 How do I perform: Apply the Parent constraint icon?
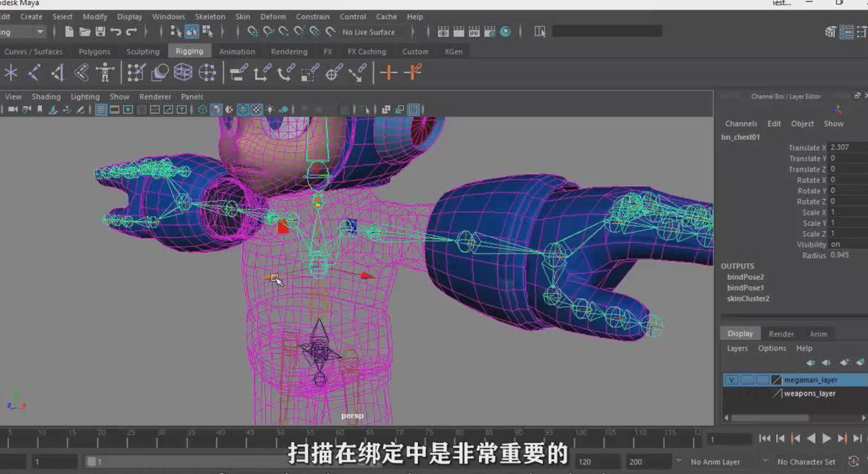(238, 73)
